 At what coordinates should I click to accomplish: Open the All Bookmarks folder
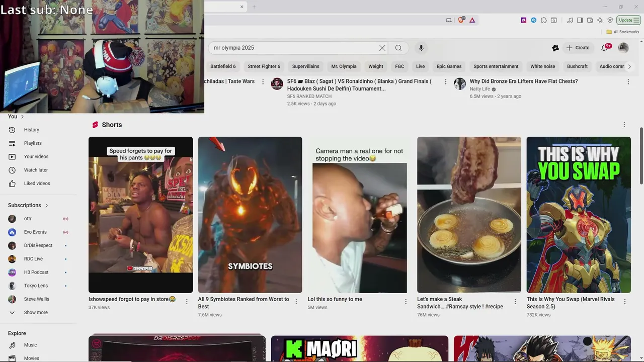pos(622,32)
